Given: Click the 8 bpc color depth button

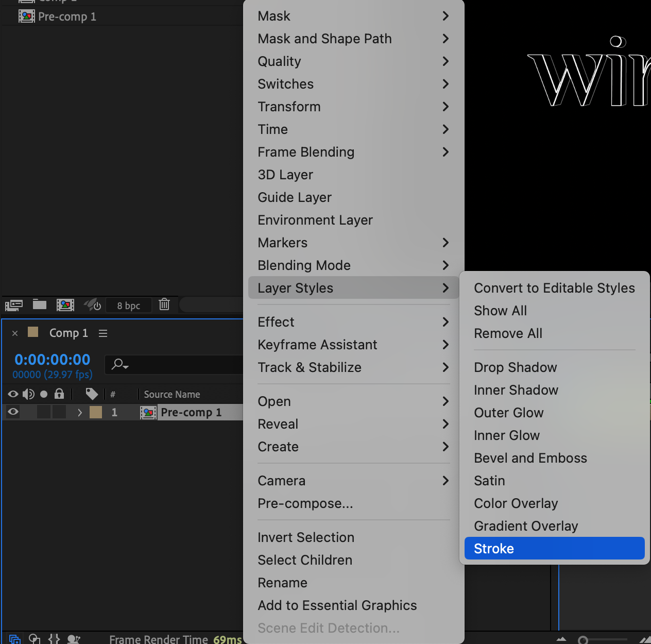Looking at the screenshot, I should (x=128, y=306).
